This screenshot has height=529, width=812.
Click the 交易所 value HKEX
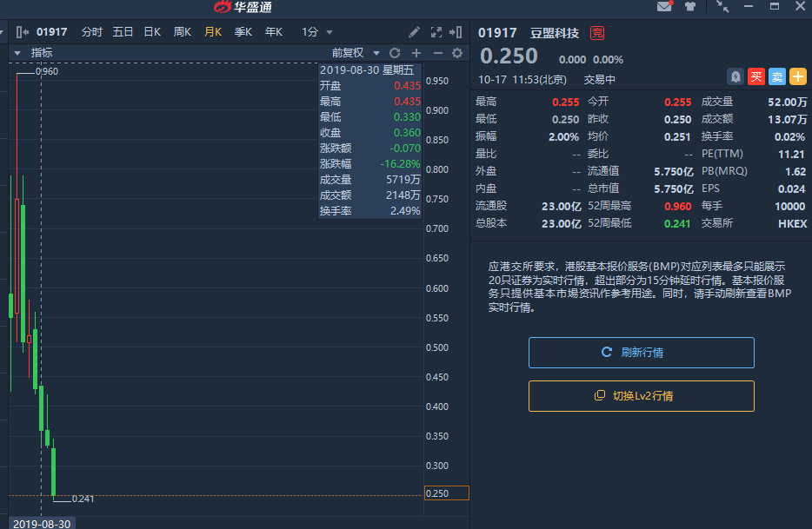(793, 223)
